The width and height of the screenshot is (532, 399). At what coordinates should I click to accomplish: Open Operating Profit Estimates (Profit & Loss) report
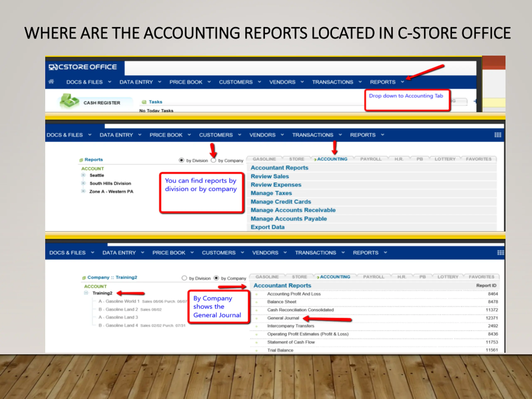(x=308, y=334)
